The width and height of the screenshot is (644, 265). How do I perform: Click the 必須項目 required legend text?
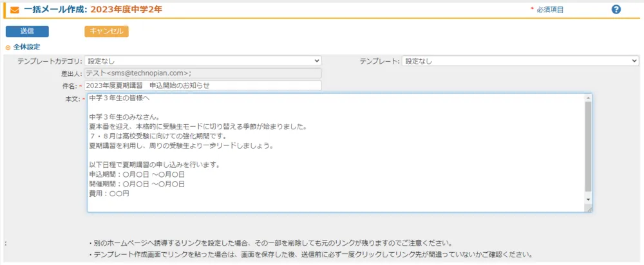(550, 10)
